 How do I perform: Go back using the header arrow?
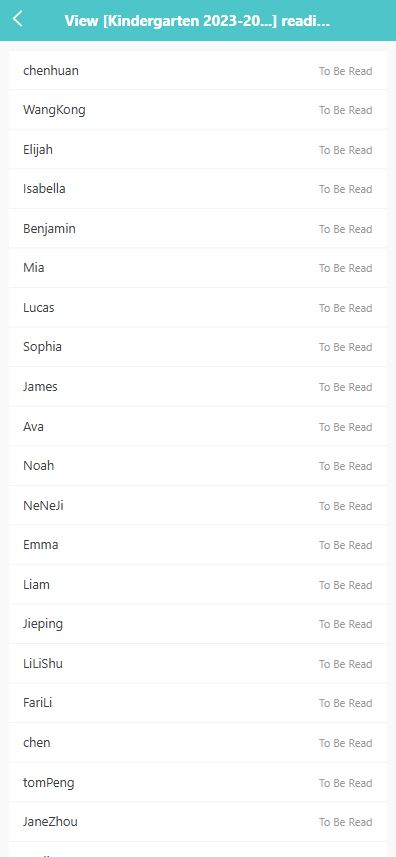[18, 19]
